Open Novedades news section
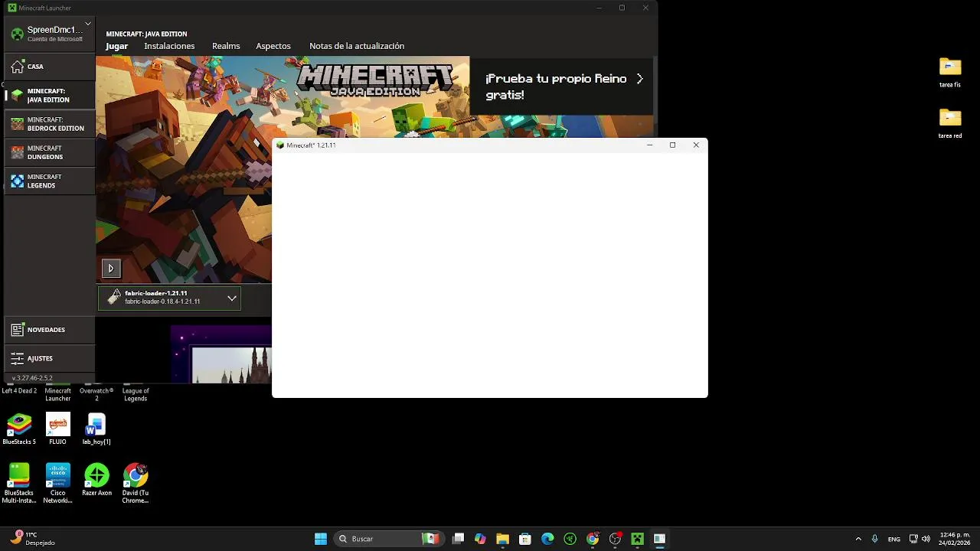The width and height of the screenshot is (980, 551). click(49, 330)
